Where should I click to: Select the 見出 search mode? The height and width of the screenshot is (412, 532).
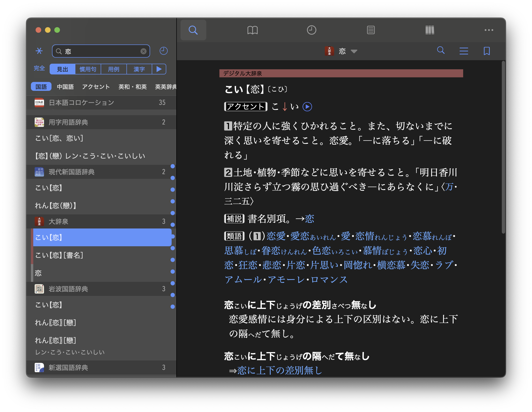point(63,69)
